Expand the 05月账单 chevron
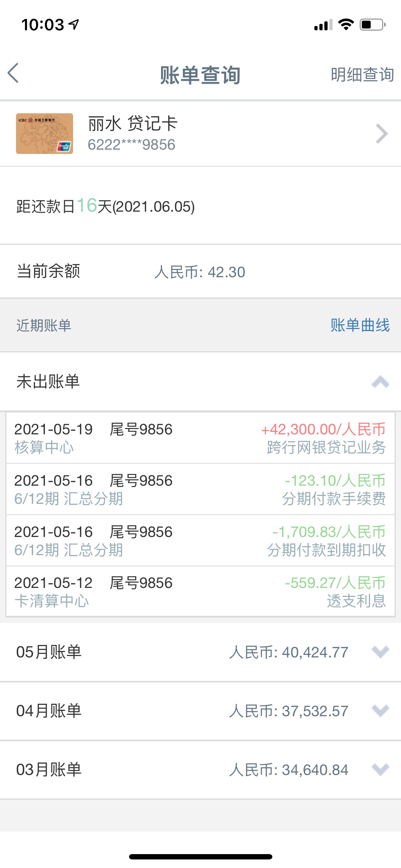Viewport: 401px width, 868px height. coord(380,652)
